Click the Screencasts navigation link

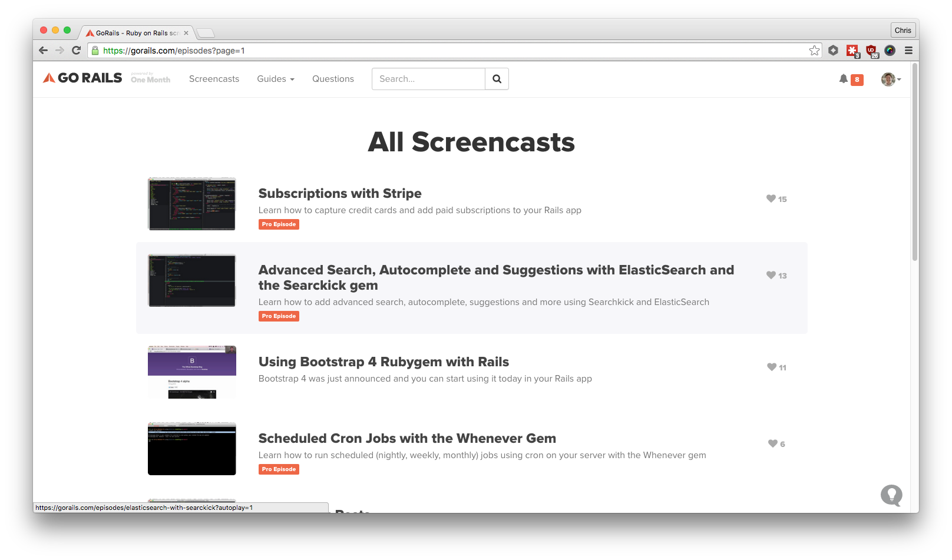point(214,78)
